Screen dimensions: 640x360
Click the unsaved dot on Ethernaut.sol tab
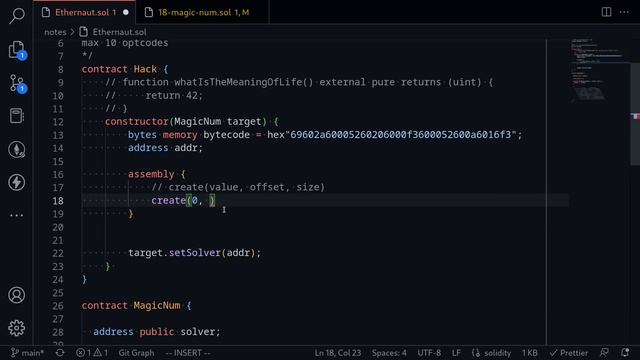click(126, 12)
